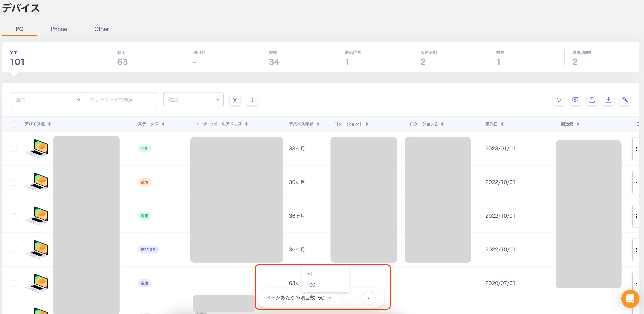Screen dimensions: 644x314
Task: Filter by 在庫 status count 34
Action: (x=274, y=58)
